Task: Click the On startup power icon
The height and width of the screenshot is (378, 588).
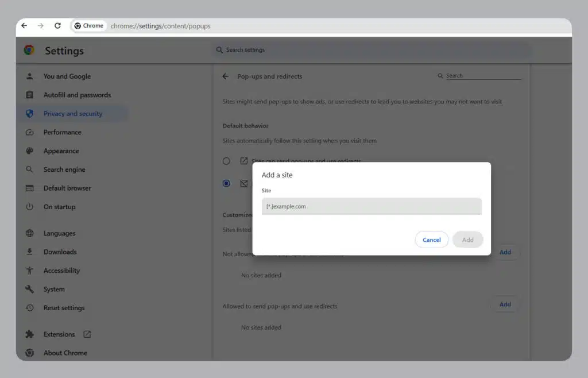Action: pos(30,207)
